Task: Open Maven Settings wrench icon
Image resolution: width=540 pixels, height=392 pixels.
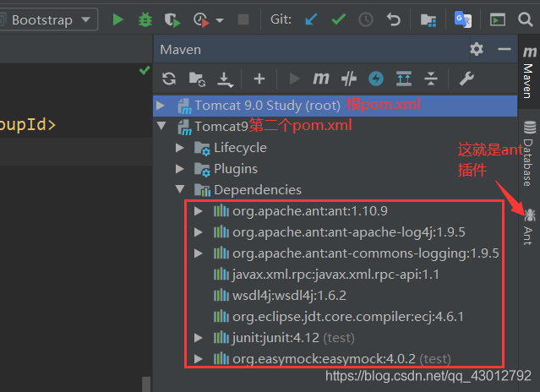Action: (466, 79)
